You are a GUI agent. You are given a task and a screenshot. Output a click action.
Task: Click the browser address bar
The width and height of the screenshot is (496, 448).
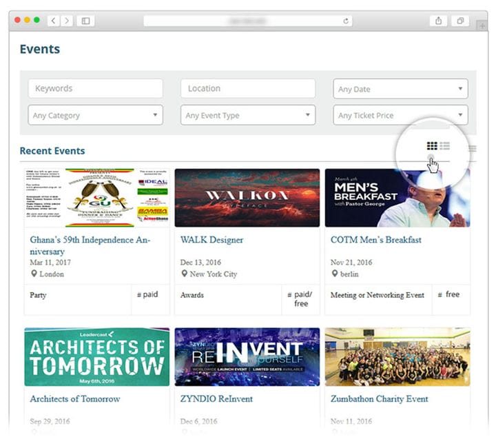248,21
